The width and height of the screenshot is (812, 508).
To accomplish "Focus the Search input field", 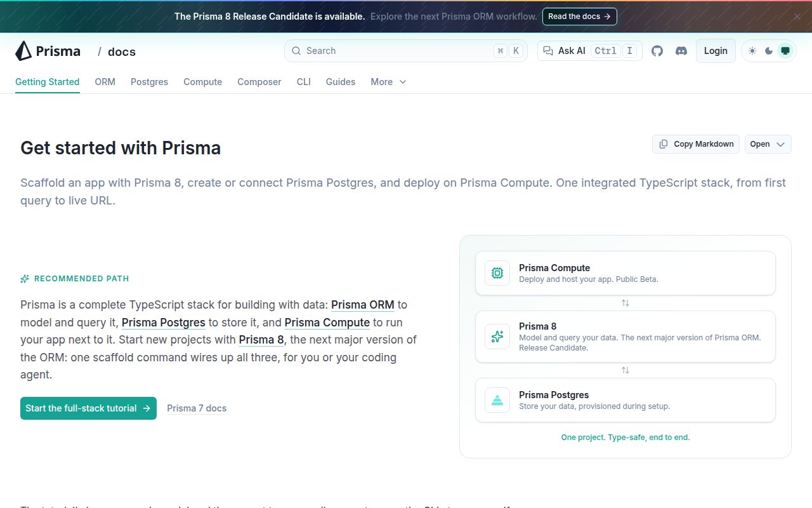I will pos(406,51).
